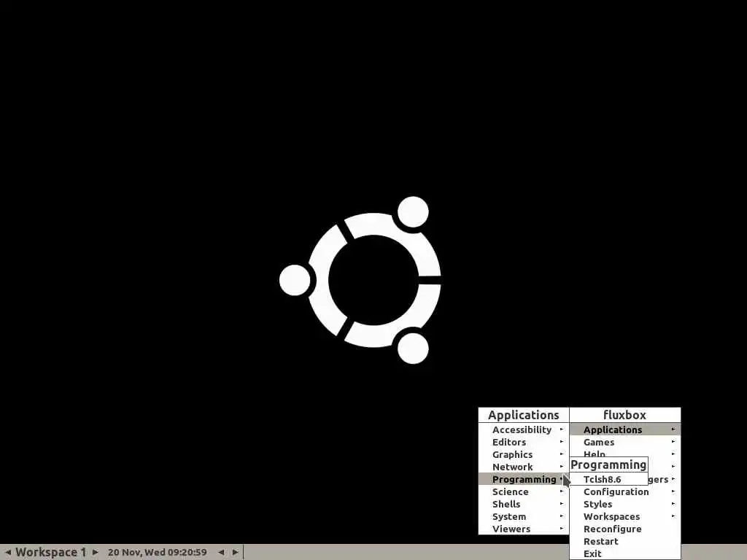Viewport: 747px width, 560px height.
Task: Click the clock showing 20 Nov, Wed
Action: click(158, 553)
